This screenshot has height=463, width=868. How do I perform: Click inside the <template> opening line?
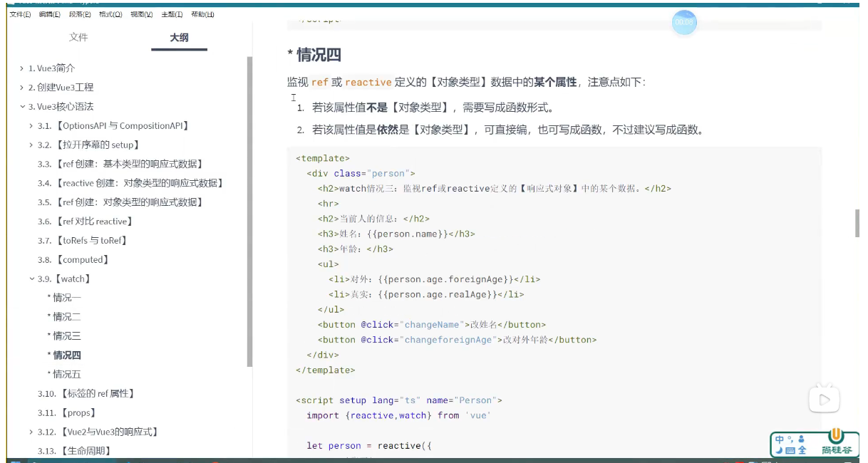[x=323, y=158]
